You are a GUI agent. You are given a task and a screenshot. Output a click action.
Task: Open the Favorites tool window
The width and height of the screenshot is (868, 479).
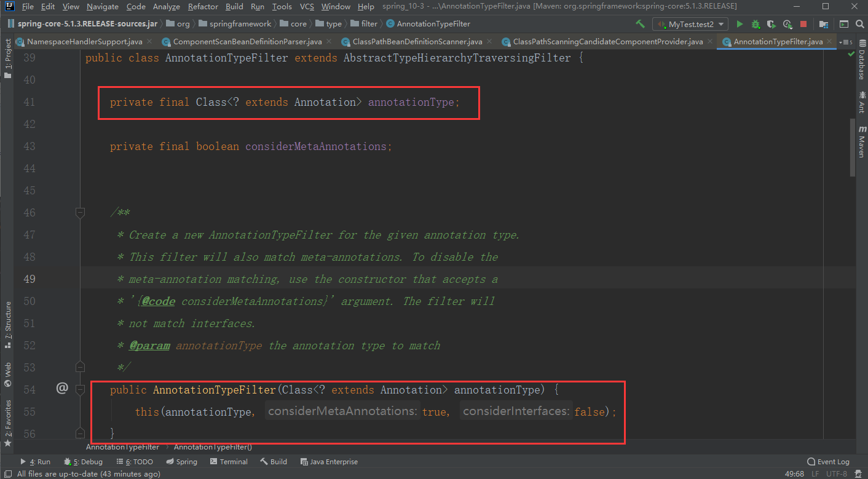pos(7,422)
